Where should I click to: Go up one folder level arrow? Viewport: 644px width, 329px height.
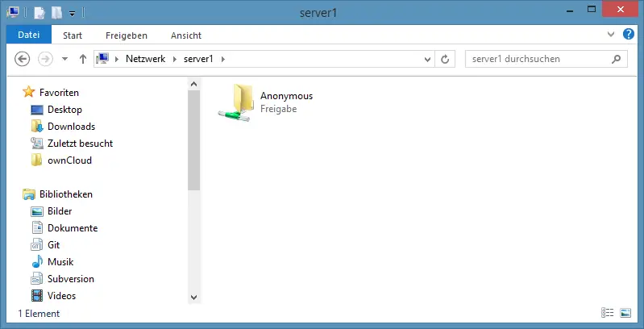[x=83, y=59]
